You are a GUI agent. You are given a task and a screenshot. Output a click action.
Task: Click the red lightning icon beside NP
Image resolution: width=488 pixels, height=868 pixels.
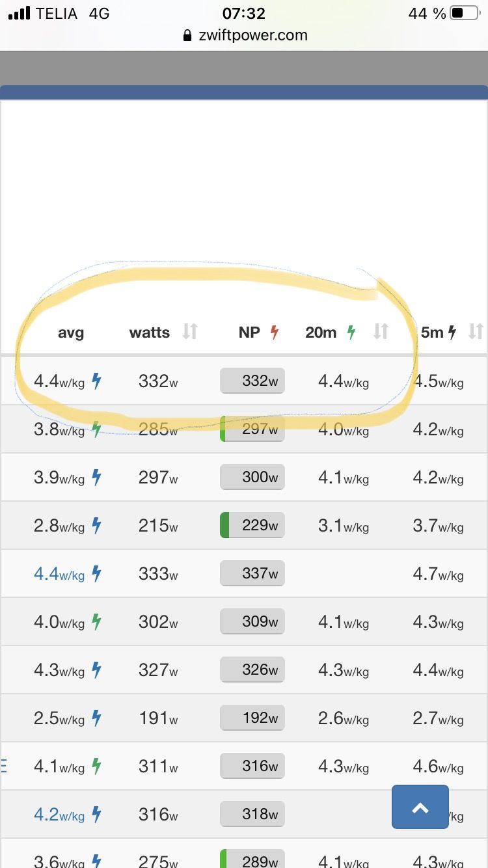tap(274, 332)
